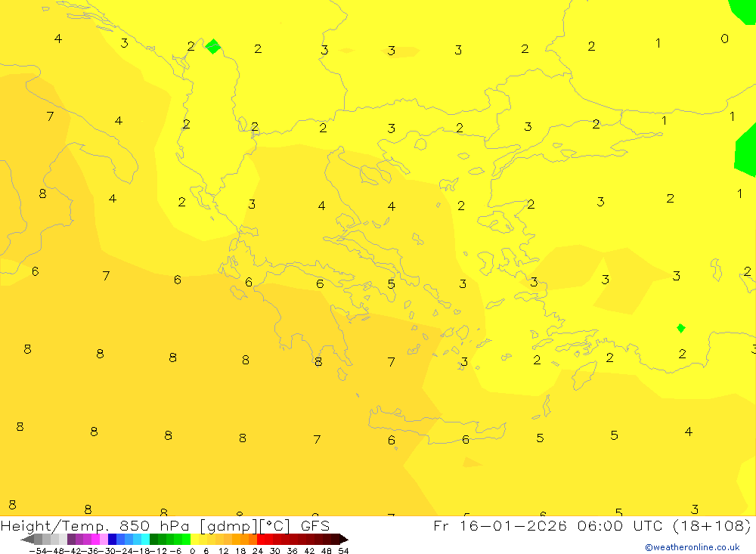The width and height of the screenshot is (756, 554).
Task: Click the "Height/Temp. 850 hPa" title text
Action: pos(95,526)
